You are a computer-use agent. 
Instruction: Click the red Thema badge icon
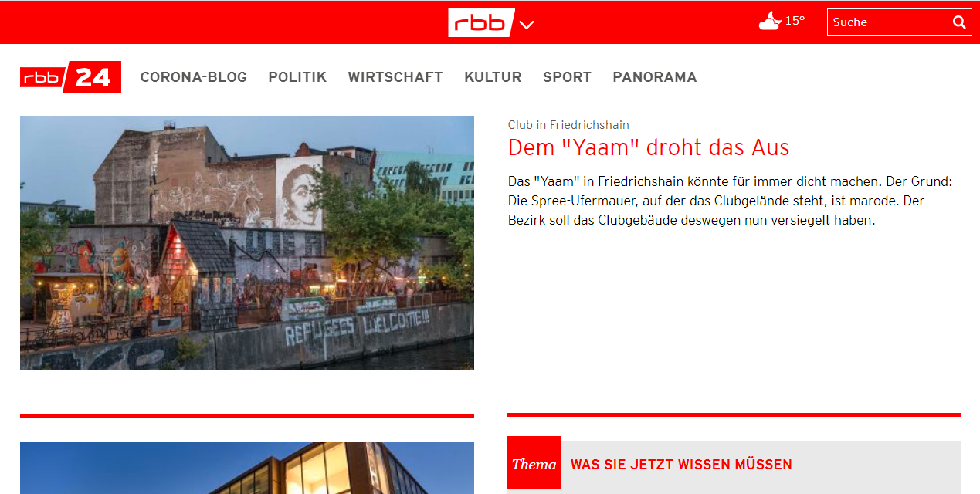coord(534,462)
